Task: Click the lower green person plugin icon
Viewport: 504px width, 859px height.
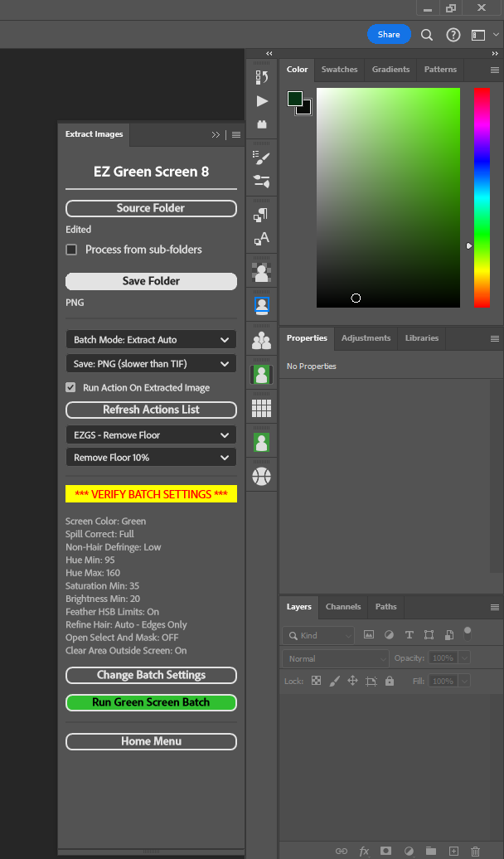Action: click(262, 442)
